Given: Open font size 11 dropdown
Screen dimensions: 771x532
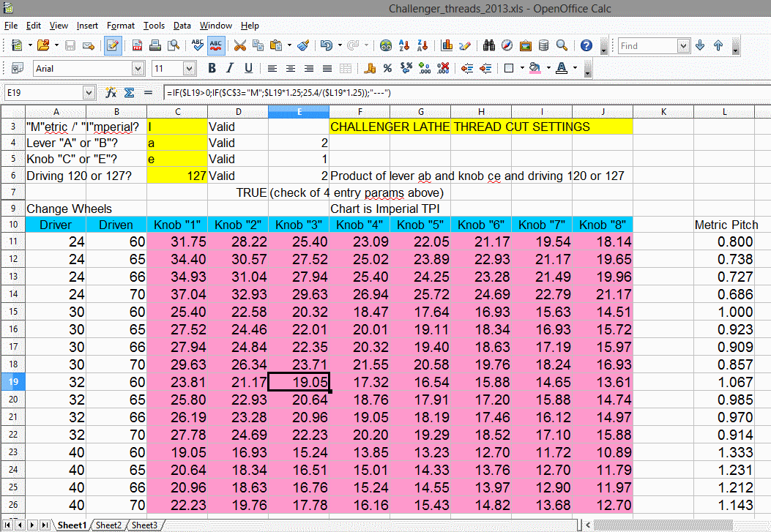Looking at the screenshot, I should coord(189,69).
